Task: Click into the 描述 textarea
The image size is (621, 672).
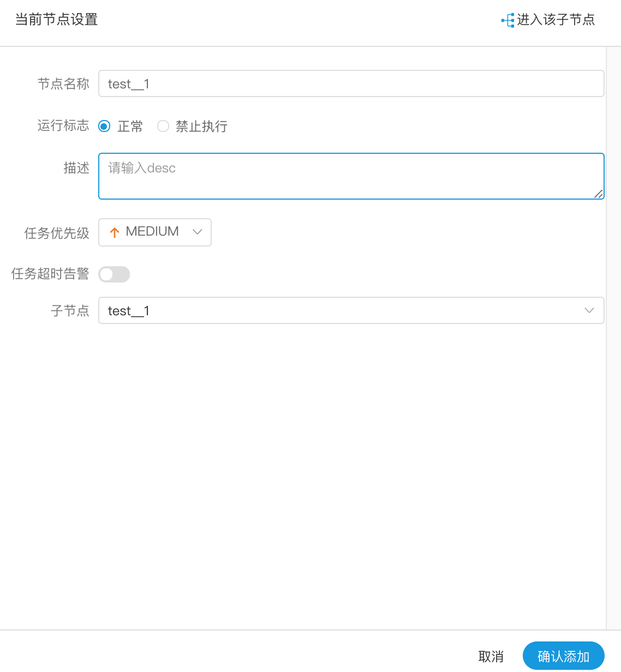Action: tap(351, 176)
